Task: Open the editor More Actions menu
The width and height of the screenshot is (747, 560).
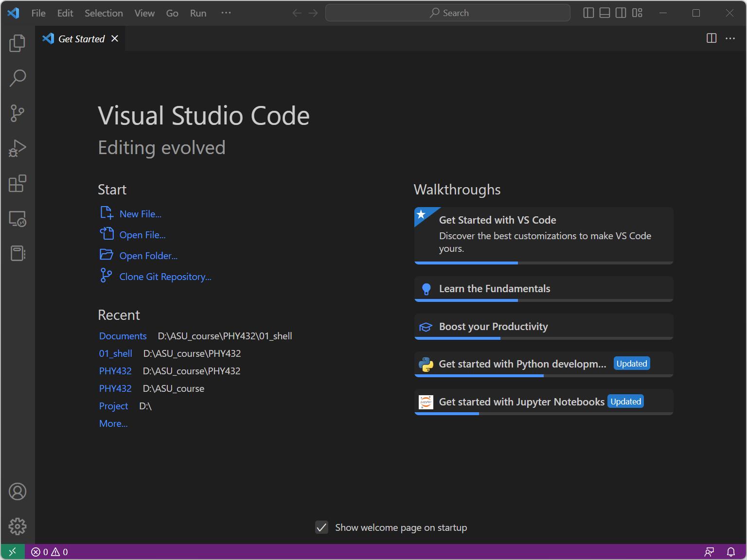Action: 730,38
